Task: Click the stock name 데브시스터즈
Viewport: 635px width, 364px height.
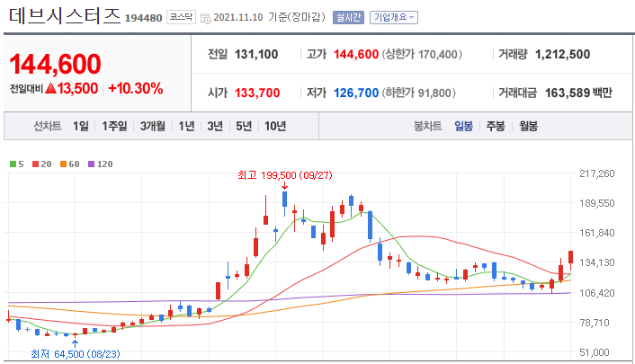Action: coord(65,16)
